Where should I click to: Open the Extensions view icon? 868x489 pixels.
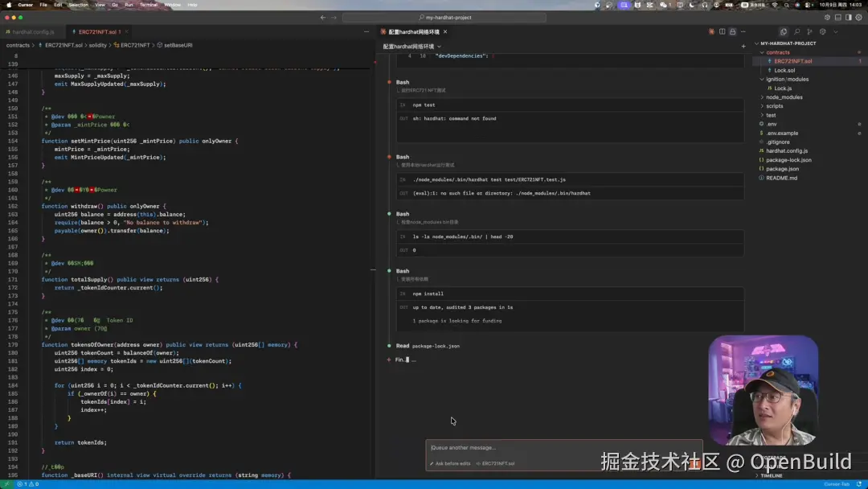[823, 32]
